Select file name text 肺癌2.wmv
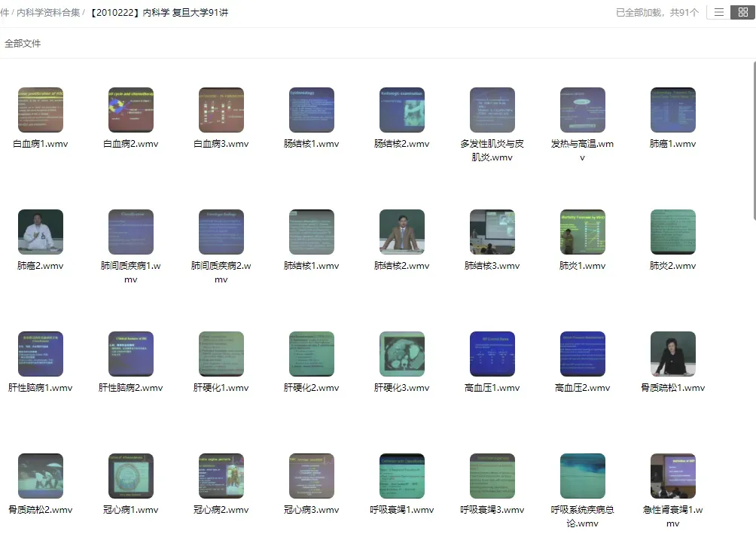The image size is (756, 534). [41, 266]
